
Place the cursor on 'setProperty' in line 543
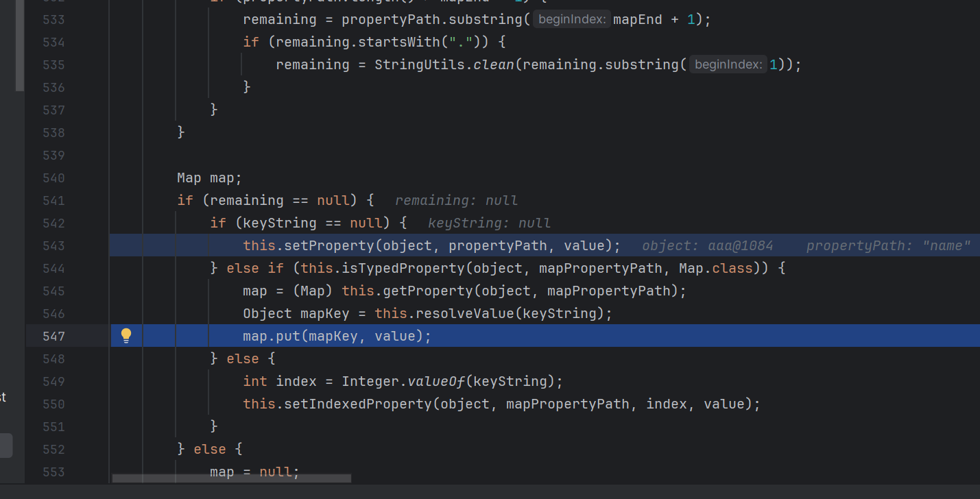pyautogui.click(x=329, y=245)
